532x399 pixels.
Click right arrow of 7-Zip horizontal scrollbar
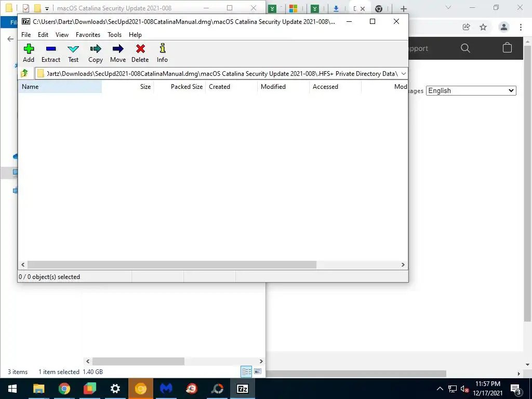pos(403,264)
